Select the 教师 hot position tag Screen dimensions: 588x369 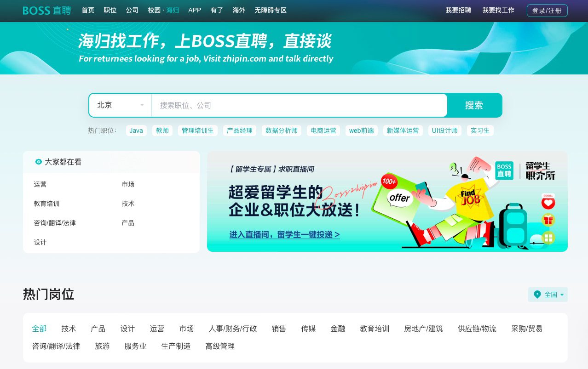point(162,131)
